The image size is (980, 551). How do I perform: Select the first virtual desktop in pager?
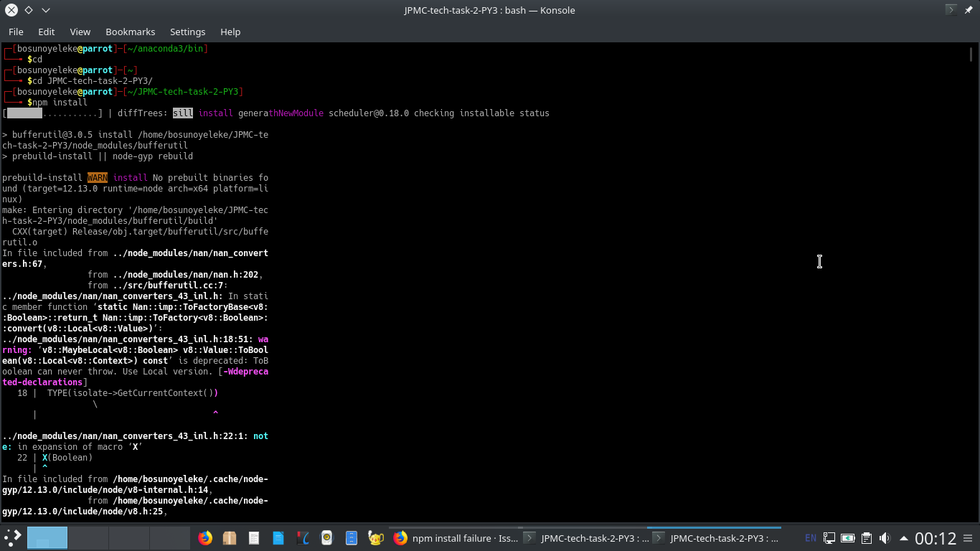click(x=46, y=537)
